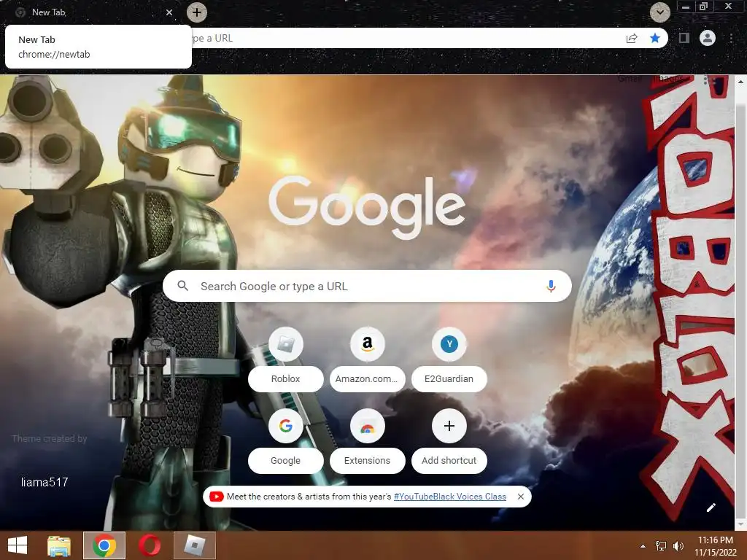Click the liama517 theme author text
The width and height of the screenshot is (747, 560).
(44, 483)
